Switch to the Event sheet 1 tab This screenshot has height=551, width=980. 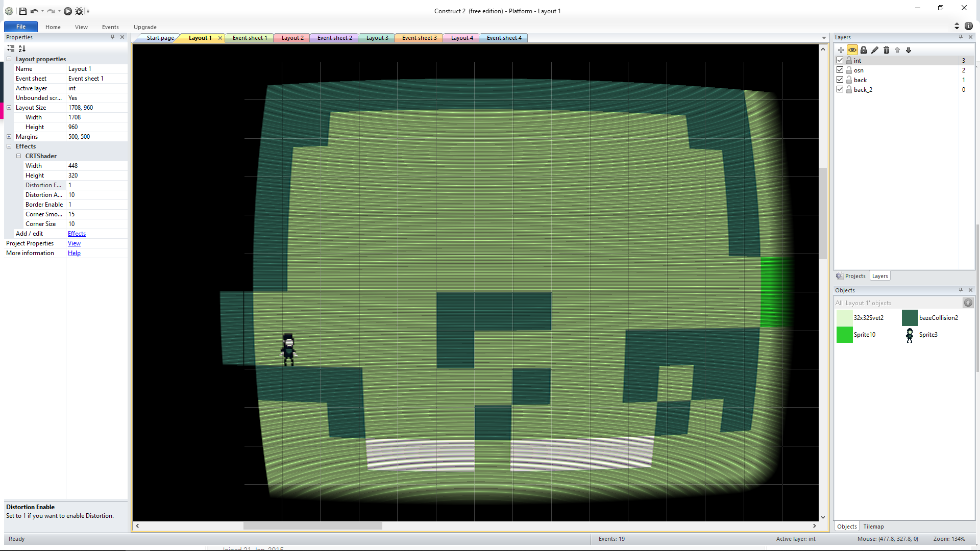click(x=250, y=38)
